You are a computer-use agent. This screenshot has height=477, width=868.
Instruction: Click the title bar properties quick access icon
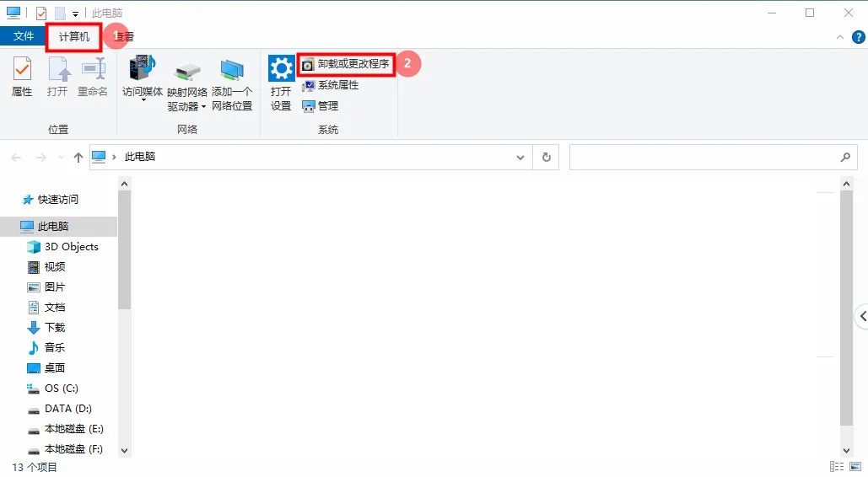(41, 13)
